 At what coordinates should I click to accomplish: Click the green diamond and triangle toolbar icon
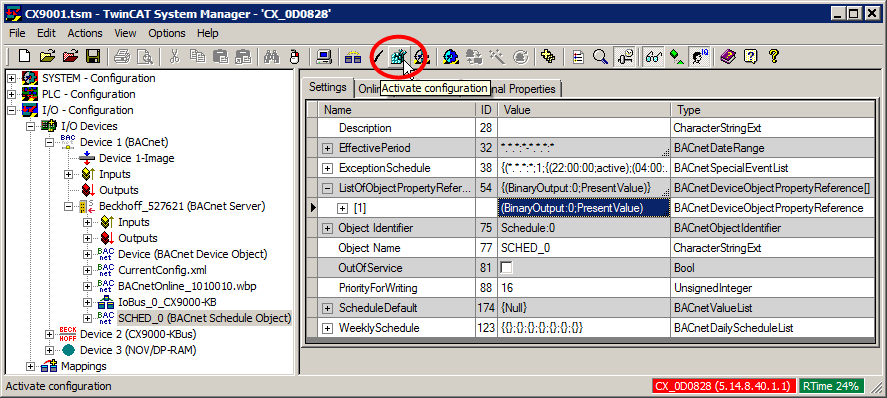click(677, 56)
